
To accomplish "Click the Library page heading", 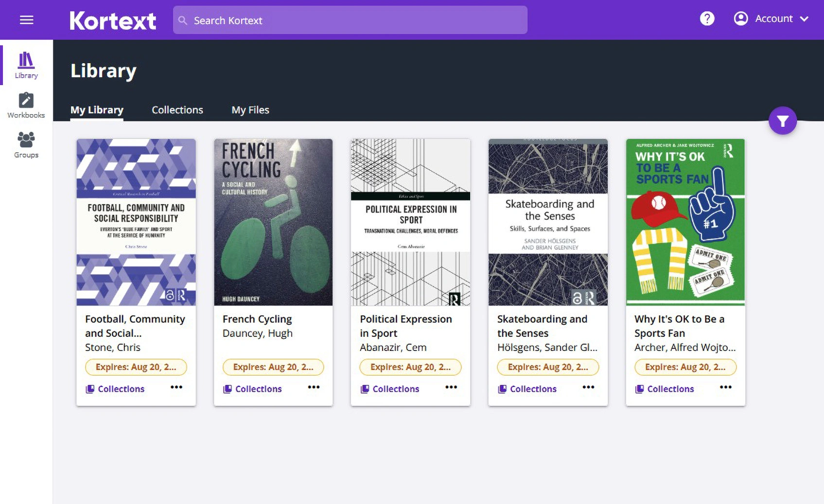I will 104,71.
